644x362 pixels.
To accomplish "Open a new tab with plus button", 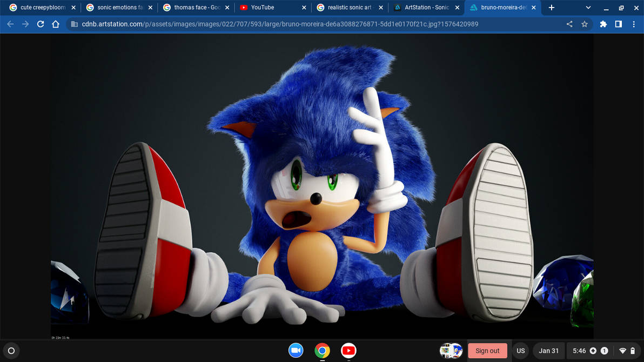I will [x=551, y=8].
